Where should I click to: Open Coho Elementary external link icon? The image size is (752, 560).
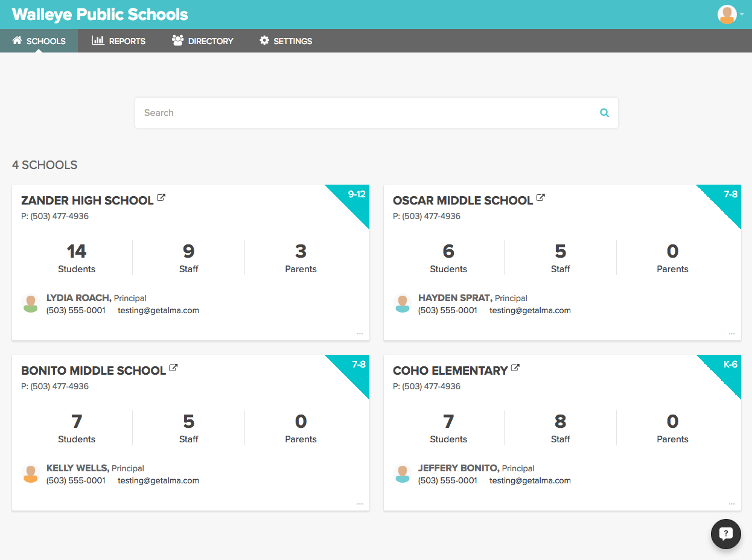(515, 368)
